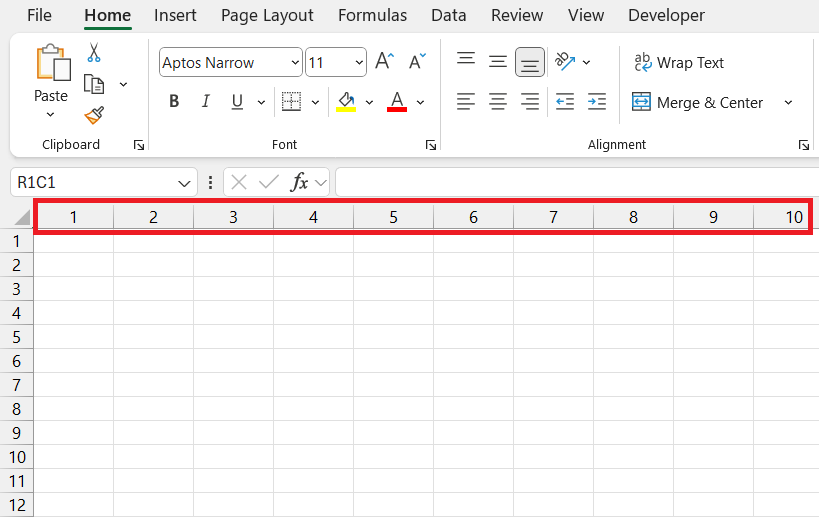This screenshot has width=819, height=517.
Task: Switch to the Data tab
Action: tap(449, 15)
